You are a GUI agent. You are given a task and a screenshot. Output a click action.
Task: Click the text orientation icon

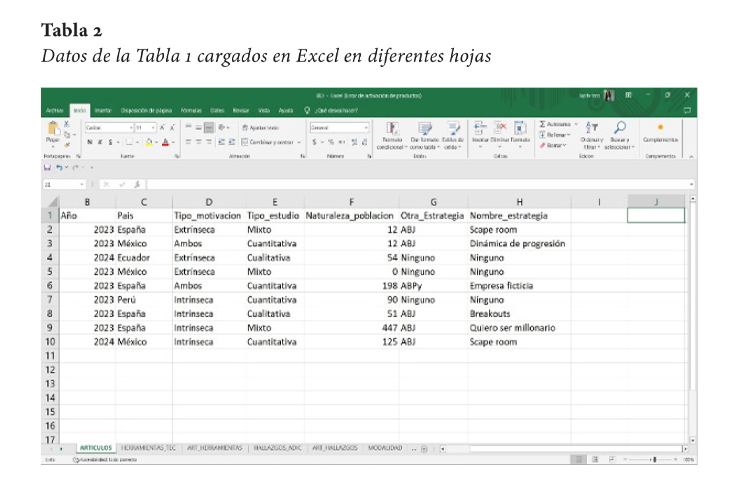tap(221, 127)
